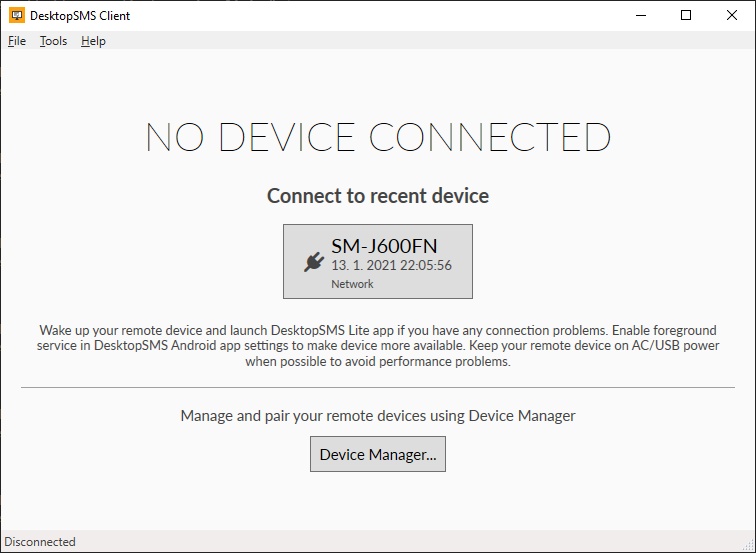Maximize the DesktopSMS Client window
The width and height of the screenshot is (756, 553).
[x=686, y=15]
